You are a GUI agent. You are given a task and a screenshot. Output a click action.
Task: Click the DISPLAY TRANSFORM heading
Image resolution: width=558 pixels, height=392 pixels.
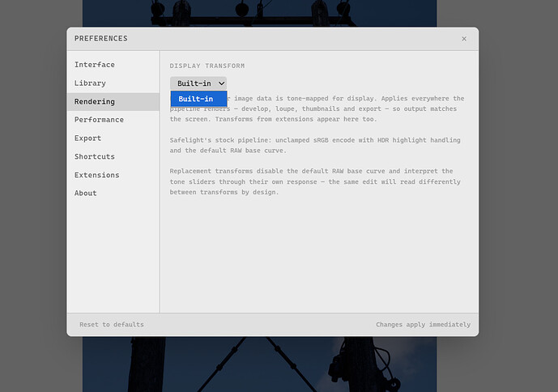click(x=207, y=66)
